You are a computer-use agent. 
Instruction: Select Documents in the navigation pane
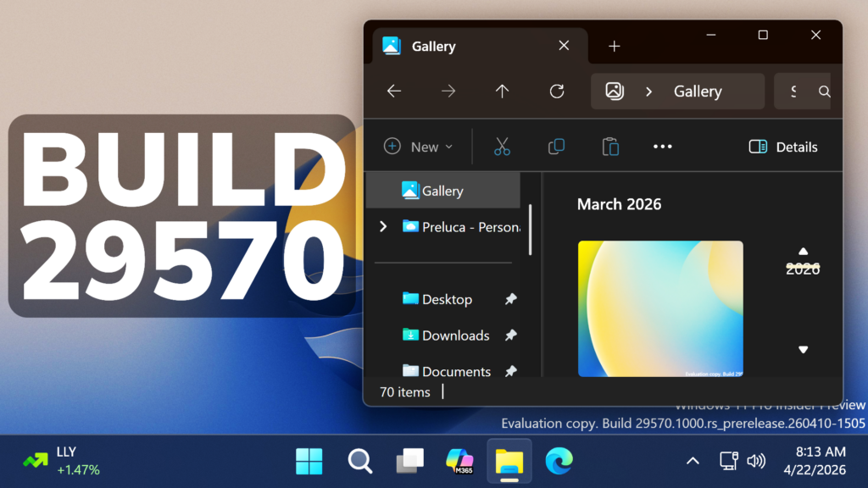coord(456,371)
